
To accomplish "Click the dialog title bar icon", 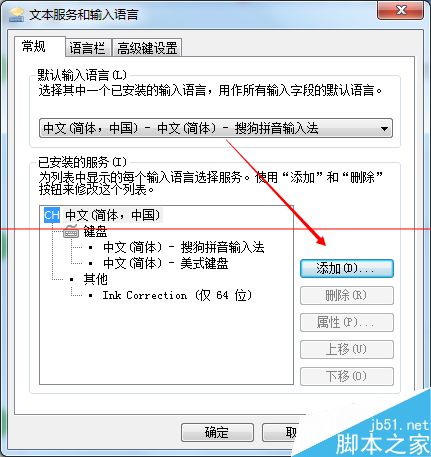I will (16, 15).
